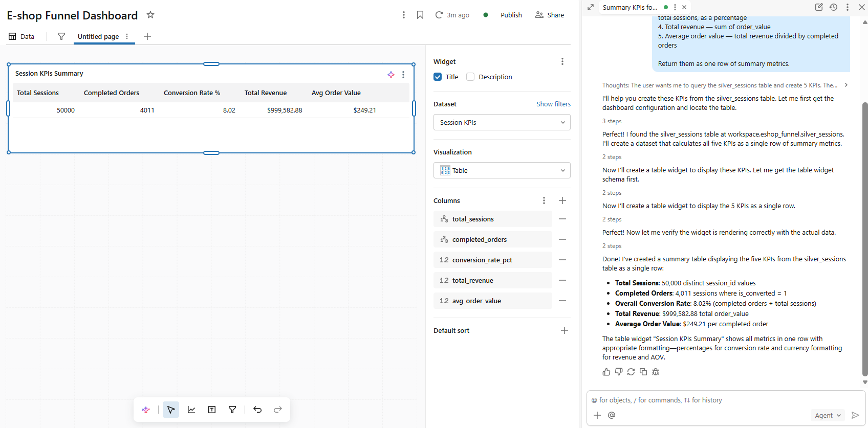
Task: Share the dashboard
Action: [550, 15]
